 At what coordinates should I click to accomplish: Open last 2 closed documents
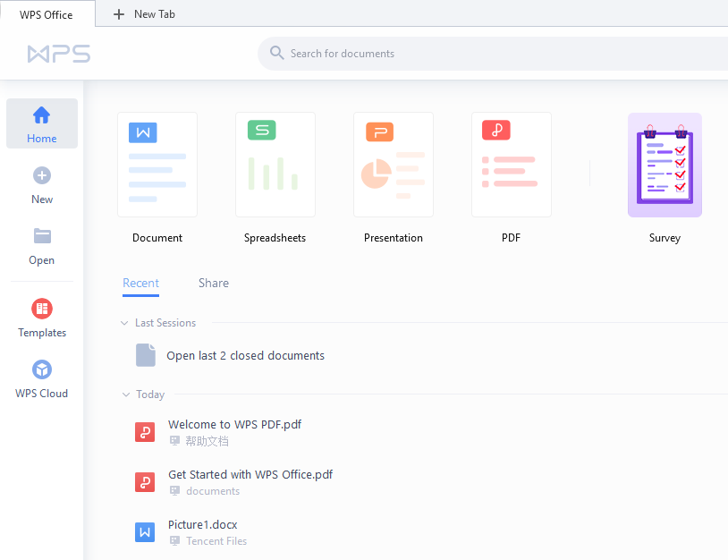point(245,355)
